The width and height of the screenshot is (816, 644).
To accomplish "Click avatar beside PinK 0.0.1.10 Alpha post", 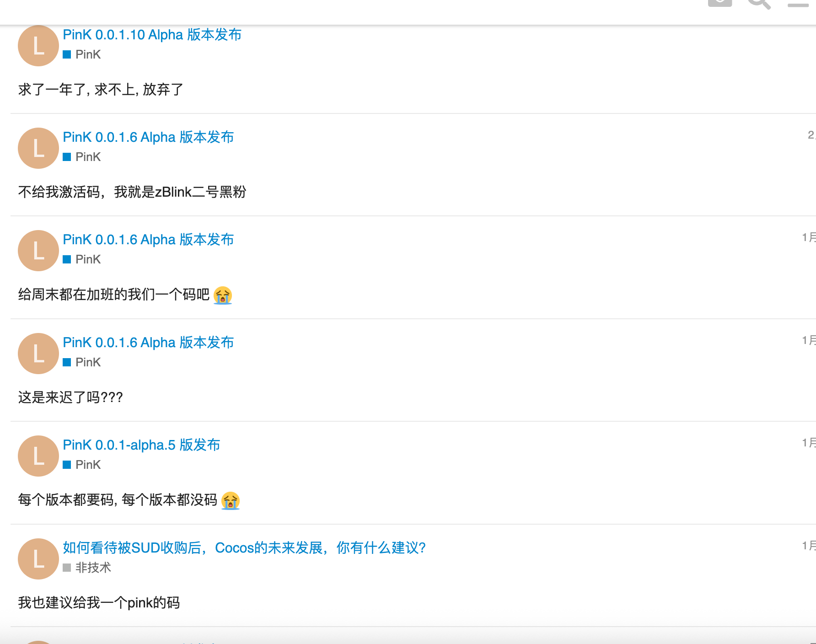I will coord(38,46).
